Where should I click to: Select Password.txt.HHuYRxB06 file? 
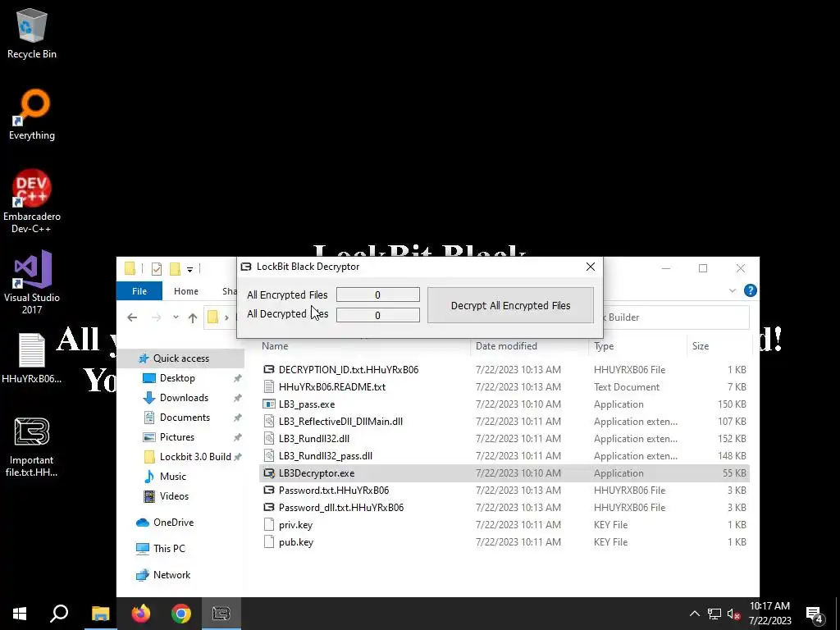pos(333,491)
